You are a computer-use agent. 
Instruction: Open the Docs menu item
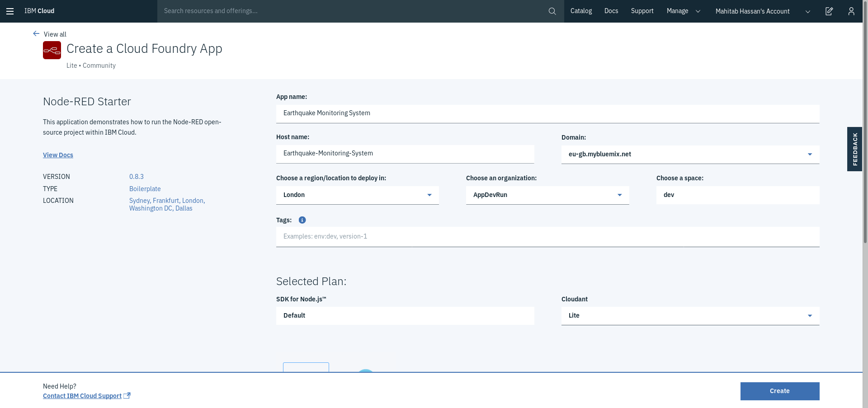(611, 11)
